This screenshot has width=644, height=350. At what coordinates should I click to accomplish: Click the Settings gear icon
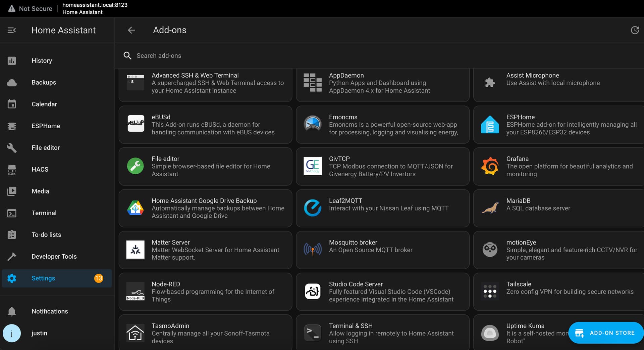pyautogui.click(x=12, y=278)
